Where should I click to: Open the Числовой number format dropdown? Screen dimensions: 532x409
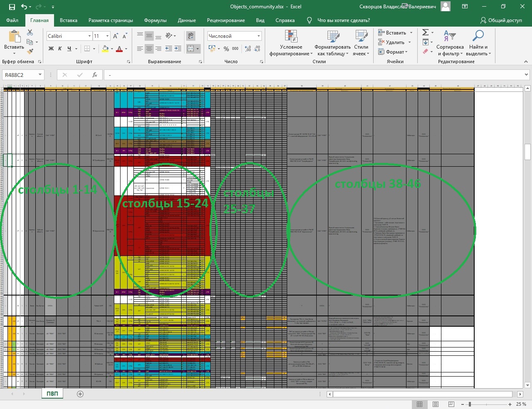[259, 36]
